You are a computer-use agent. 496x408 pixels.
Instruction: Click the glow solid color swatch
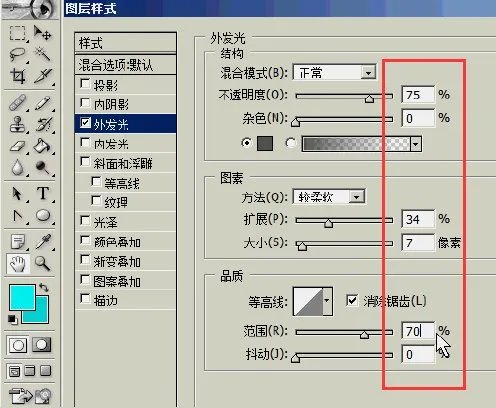[x=265, y=144]
